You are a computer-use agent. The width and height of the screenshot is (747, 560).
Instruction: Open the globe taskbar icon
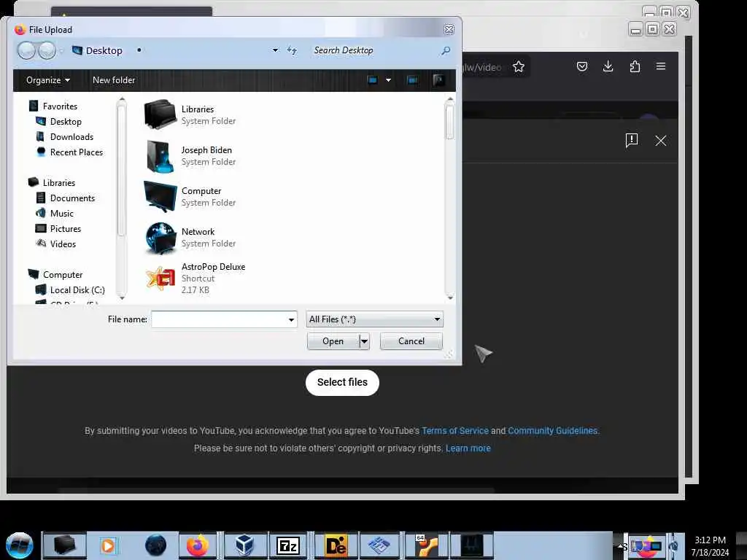click(x=155, y=545)
